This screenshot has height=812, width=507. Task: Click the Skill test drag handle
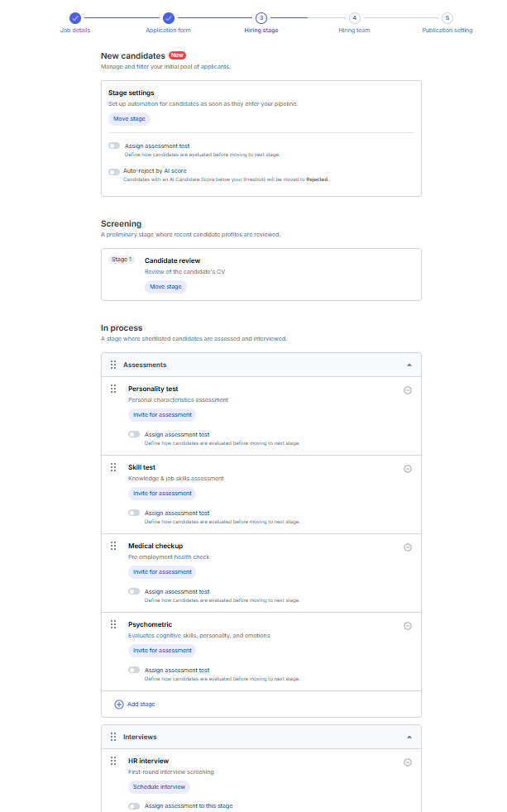pyautogui.click(x=113, y=468)
